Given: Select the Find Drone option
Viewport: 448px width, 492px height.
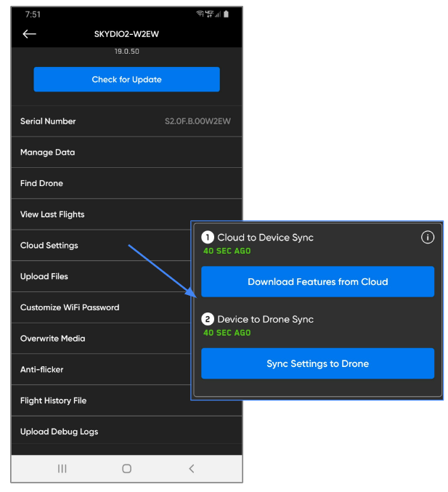Looking at the screenshot, I should tap(42, 184).
